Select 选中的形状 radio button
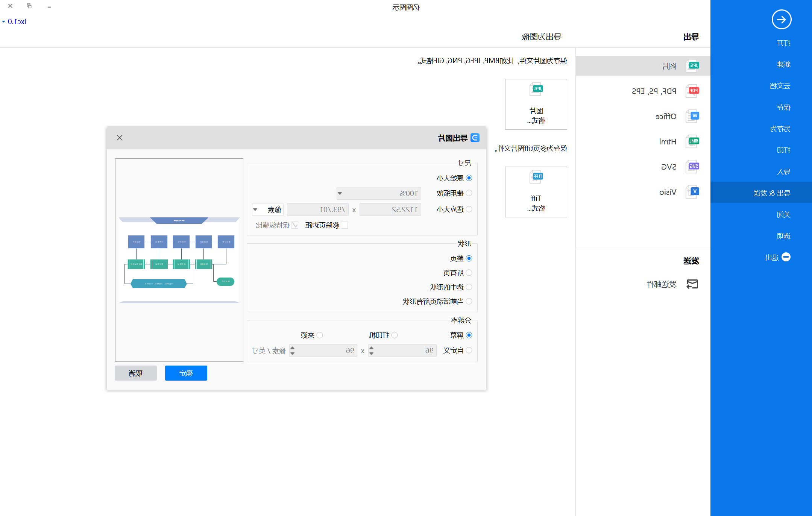812x516 pixels. click(469, 287)
